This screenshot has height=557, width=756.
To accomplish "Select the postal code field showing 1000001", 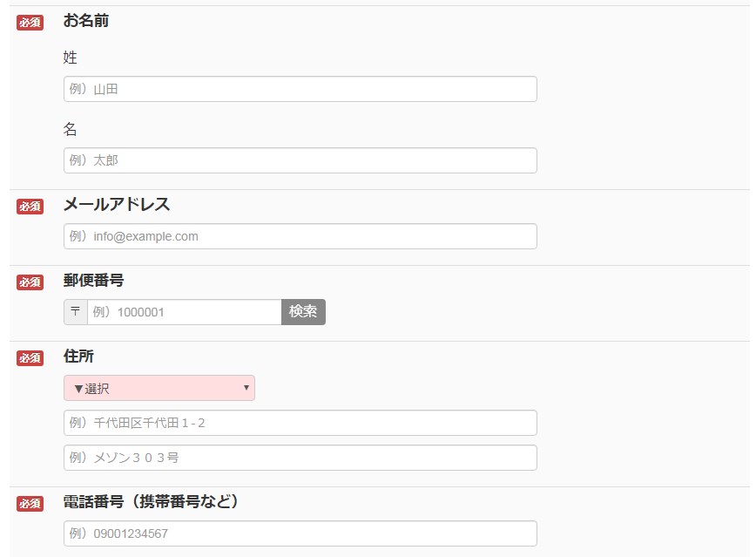I will tap(184, 312).
